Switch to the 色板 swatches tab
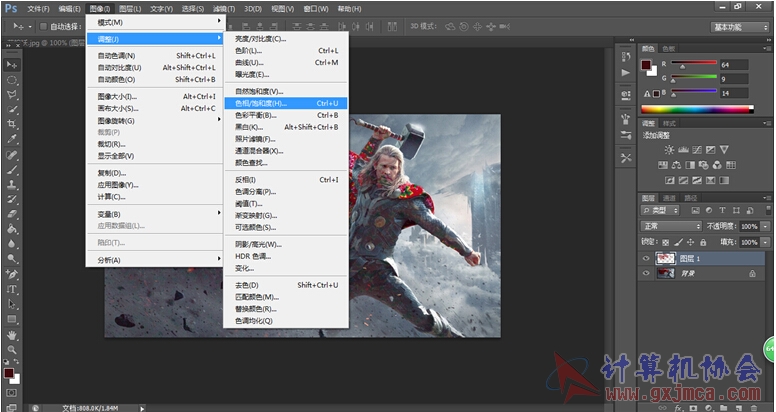This screenshot has height=412, width=776. 669,49
